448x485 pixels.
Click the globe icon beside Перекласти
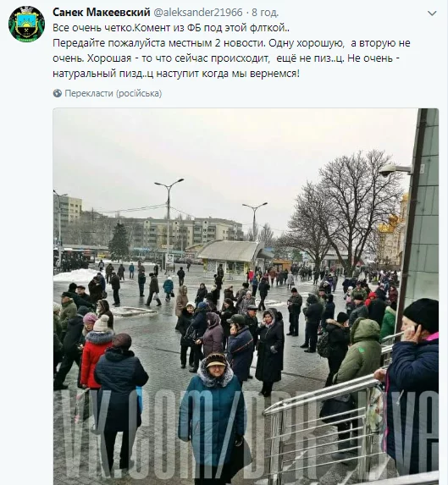[x=58, y=93]
